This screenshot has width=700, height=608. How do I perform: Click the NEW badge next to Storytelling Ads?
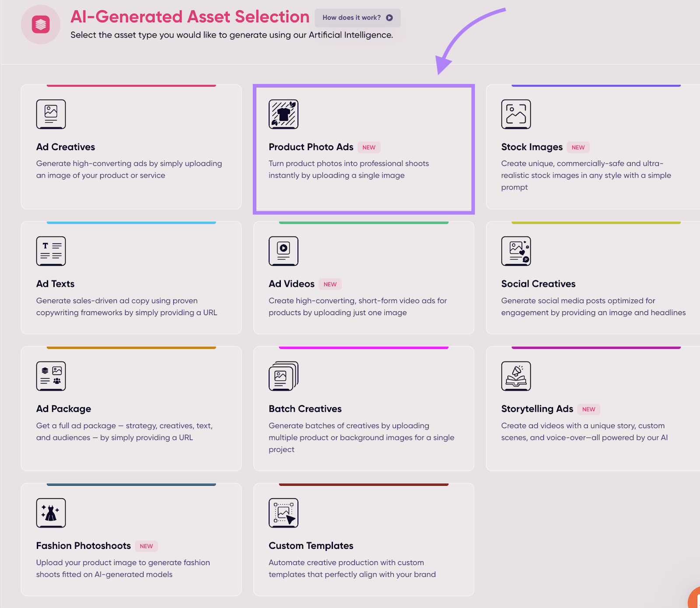(x=589, y=409)
